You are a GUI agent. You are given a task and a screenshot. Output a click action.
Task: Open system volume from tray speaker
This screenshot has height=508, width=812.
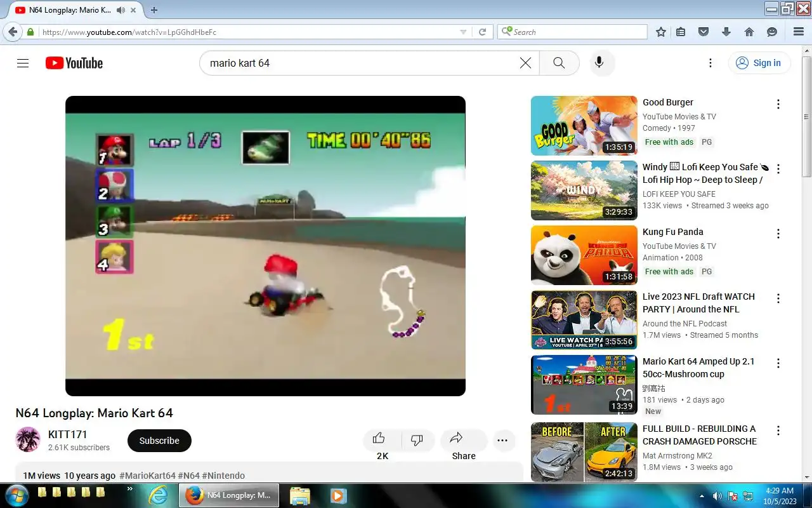point(717,496)
